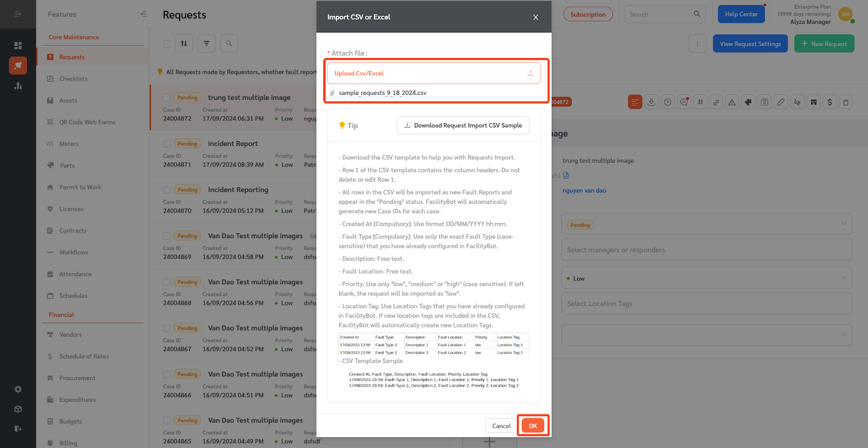Viewport: 868px width, 448px height.
Task: Click the dollar sign cost icon
Action: [x=829, y=102]
